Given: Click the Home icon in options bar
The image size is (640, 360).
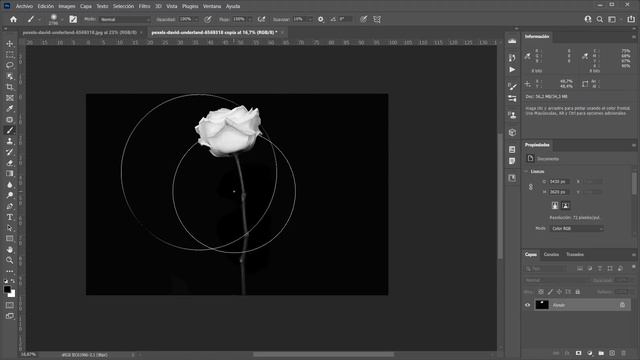Looking at the screenshot, I should pyautogui.click(x=13, y=19).
